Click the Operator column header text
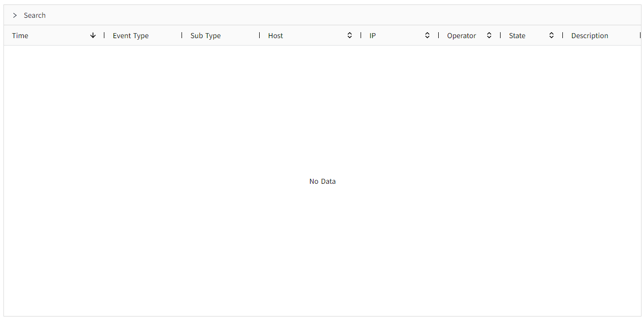 [461, 36]
